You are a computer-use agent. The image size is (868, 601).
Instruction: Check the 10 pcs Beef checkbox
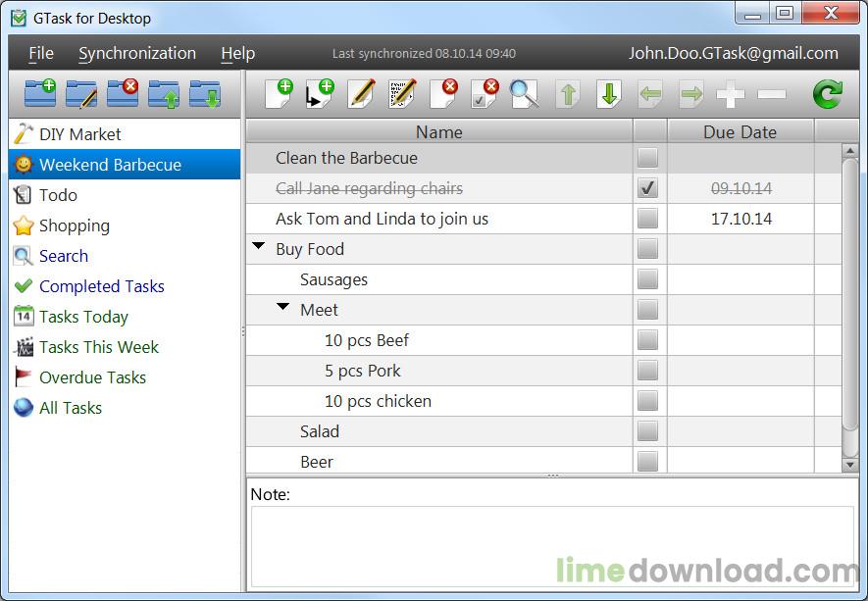coord(647,340)
